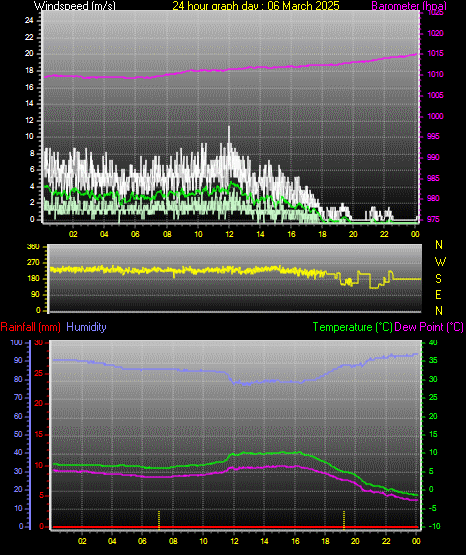Image resolution: width=466 pixels, height=555 pixels.
Task: Select the Humidity legend label
Action: (86, 327)
